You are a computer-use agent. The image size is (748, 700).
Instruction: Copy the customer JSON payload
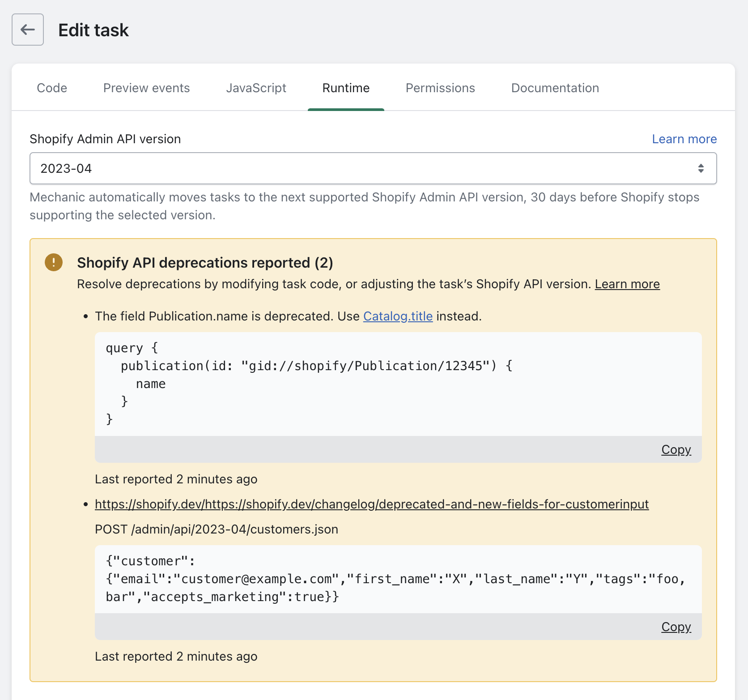[x=676, y=627]
